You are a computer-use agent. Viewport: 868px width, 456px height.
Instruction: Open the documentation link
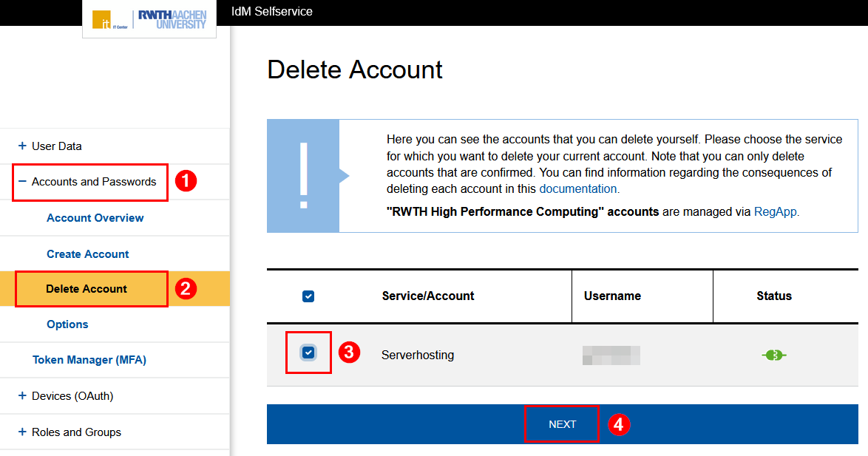[578, 188]
